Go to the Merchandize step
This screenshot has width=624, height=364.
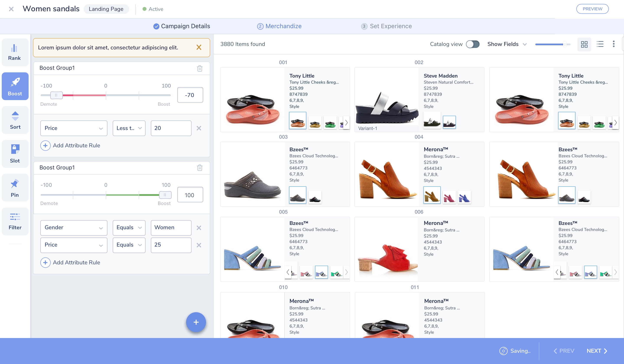(279, 26)
